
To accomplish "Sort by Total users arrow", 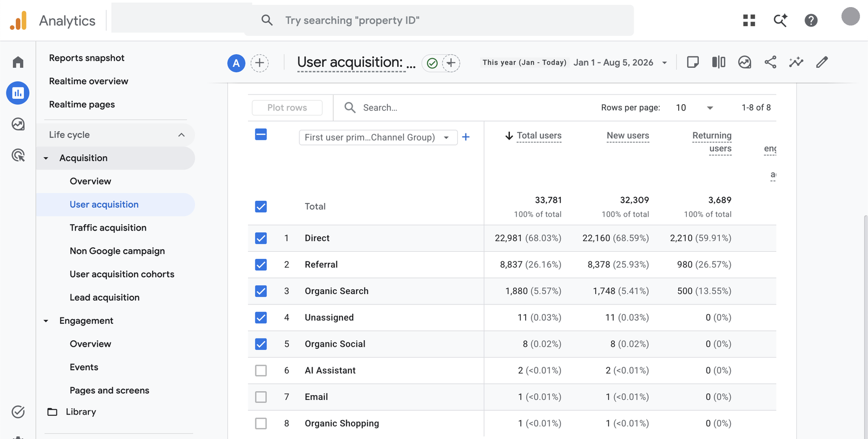I will coord(509,136).
